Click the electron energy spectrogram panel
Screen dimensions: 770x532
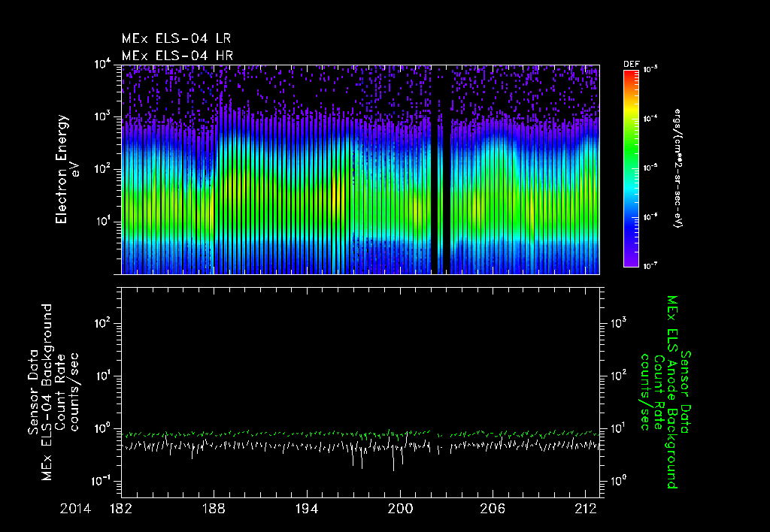tap(360, 169)
